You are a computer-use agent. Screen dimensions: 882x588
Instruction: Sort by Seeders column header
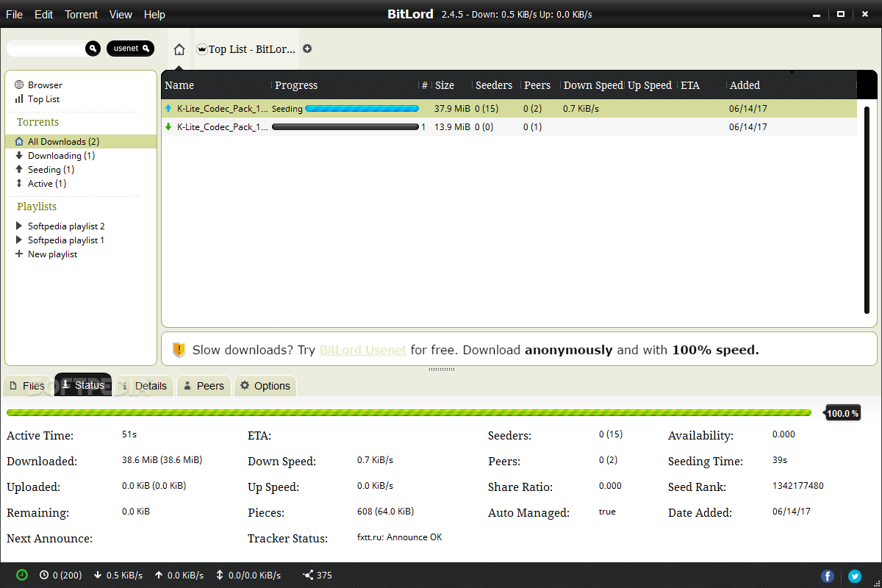[494, 85]
